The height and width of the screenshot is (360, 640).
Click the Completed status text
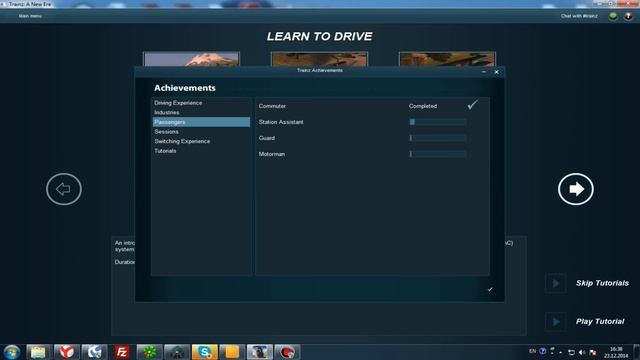pyautogui.click(x=423, y=106)
